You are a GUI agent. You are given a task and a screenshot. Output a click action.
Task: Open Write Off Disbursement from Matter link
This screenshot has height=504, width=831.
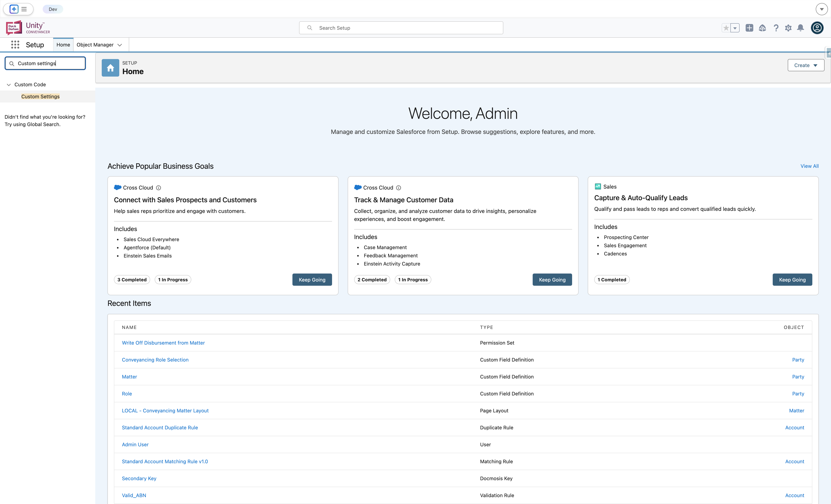(163, 343)
